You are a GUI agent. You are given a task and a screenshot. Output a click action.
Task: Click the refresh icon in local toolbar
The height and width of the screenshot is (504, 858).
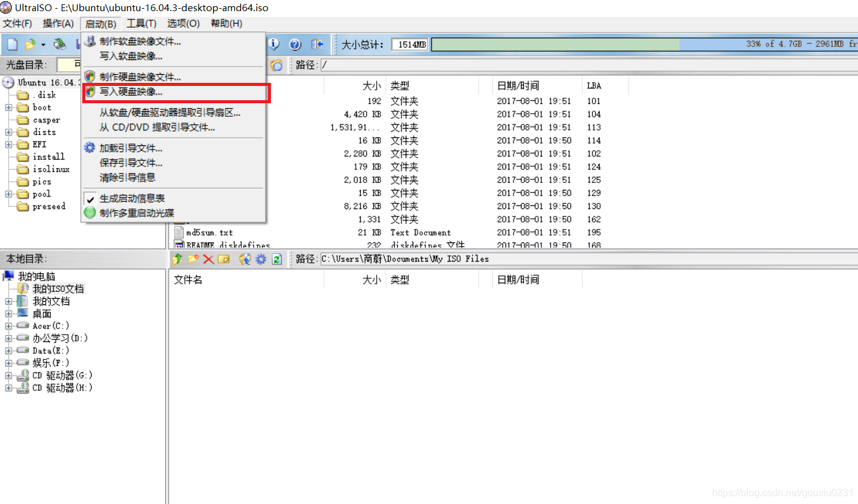tap(277, 259)
